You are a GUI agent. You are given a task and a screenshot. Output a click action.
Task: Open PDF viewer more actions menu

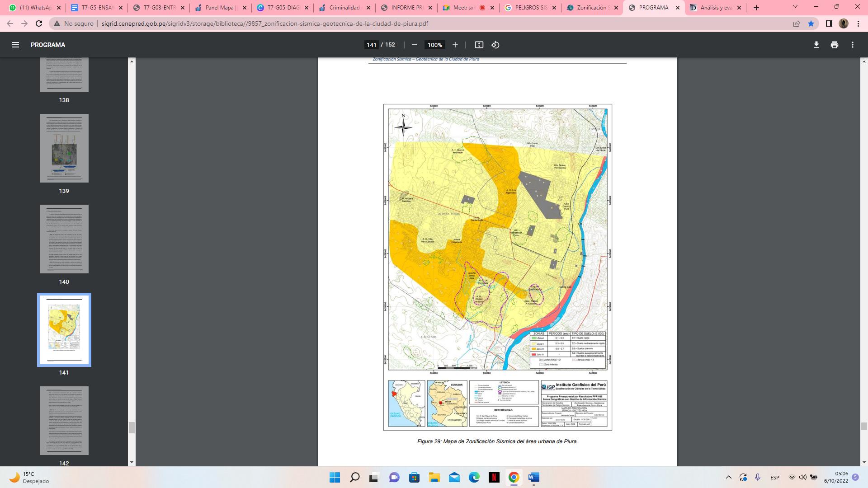[x=852, y=45]
